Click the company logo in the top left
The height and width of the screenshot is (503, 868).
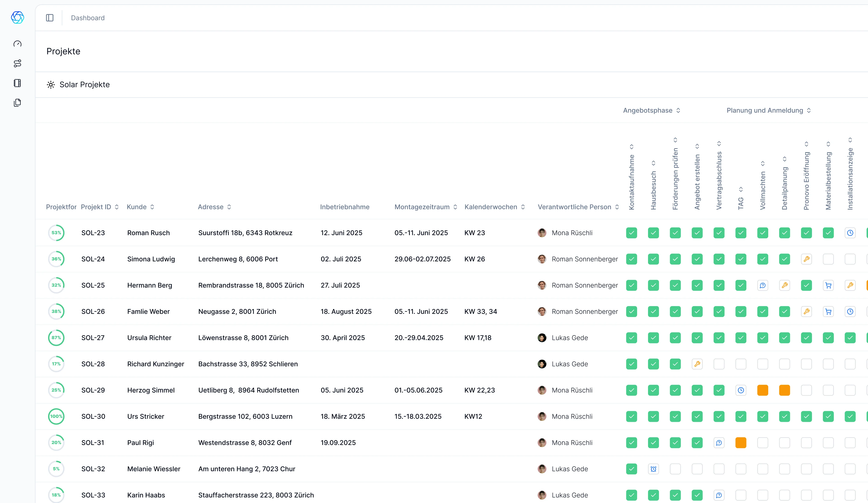(17, 17)
